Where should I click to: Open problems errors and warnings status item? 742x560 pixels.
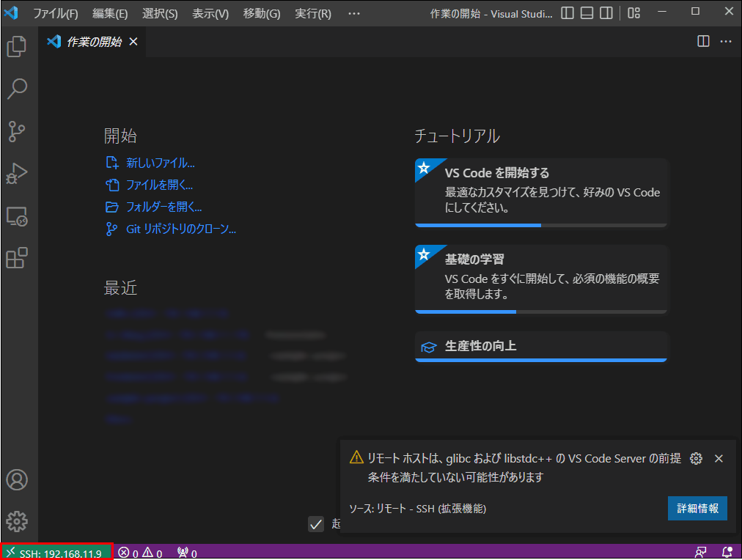point(140,553)
